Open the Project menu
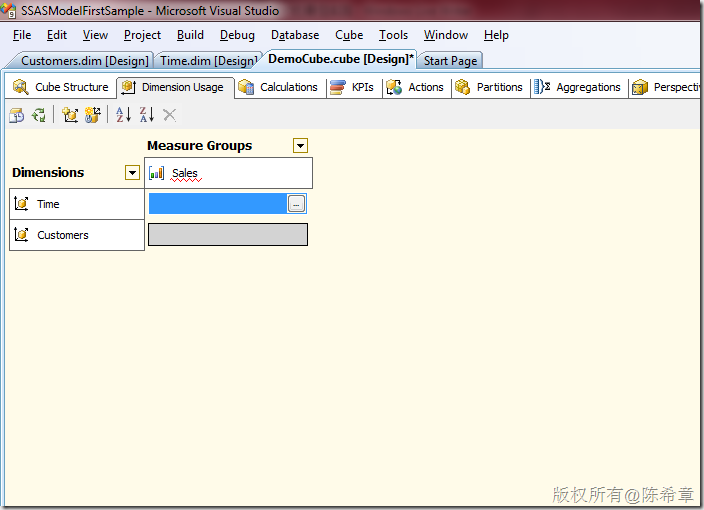704x510 pixels. (x=142, y=35)
